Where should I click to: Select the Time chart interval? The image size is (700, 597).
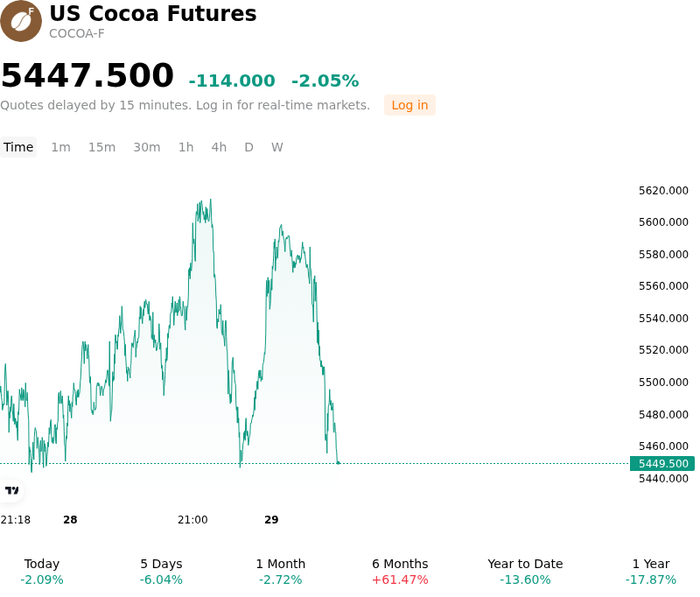tap(18, 147)
